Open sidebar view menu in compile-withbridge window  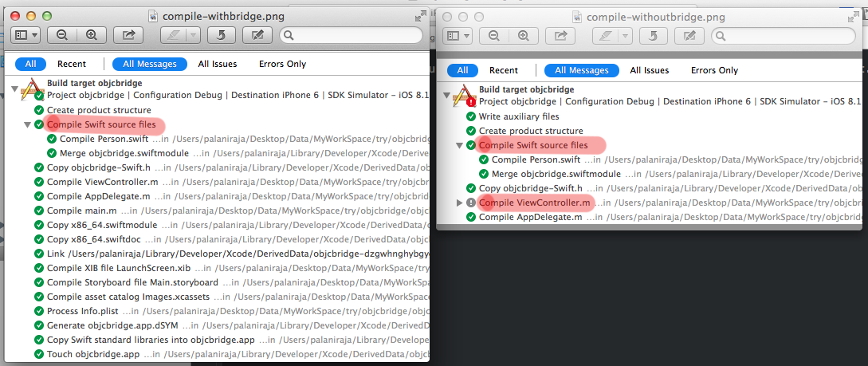click(26, 35)
